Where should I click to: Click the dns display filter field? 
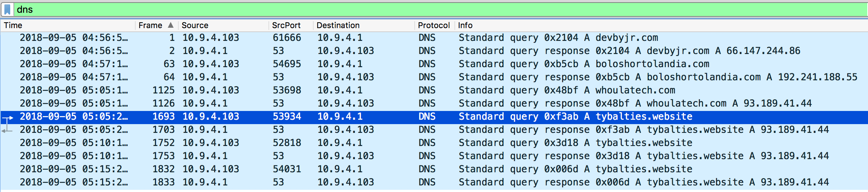(x=441, y=9)
